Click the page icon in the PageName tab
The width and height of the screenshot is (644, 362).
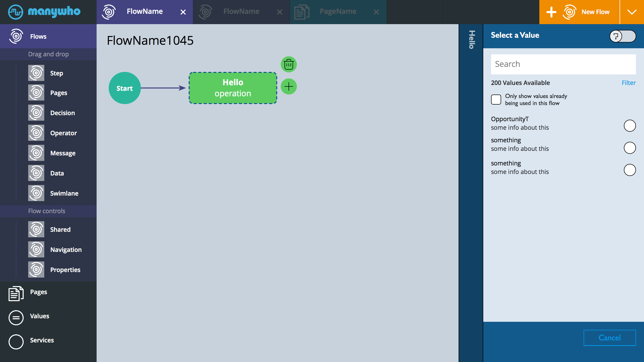pyautogui.click(x=302, y=12)
